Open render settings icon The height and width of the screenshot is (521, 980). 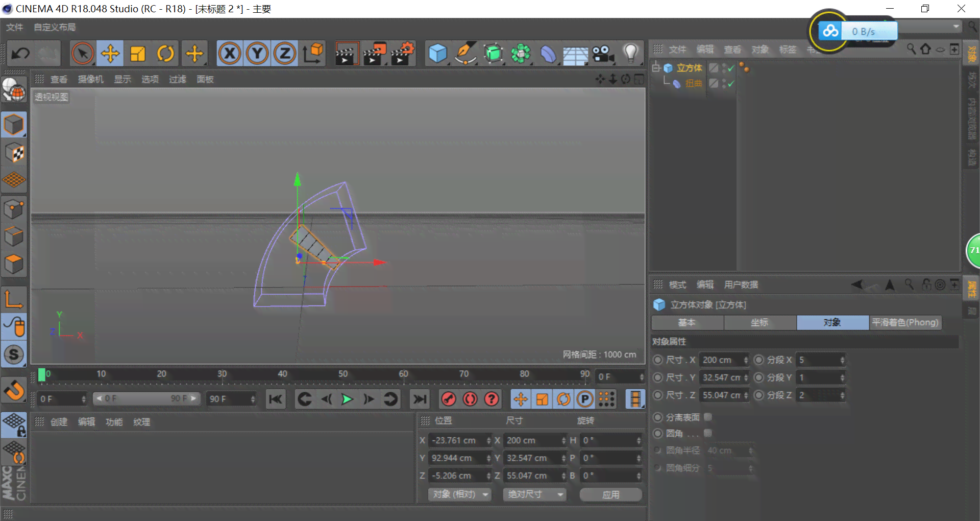402,53
